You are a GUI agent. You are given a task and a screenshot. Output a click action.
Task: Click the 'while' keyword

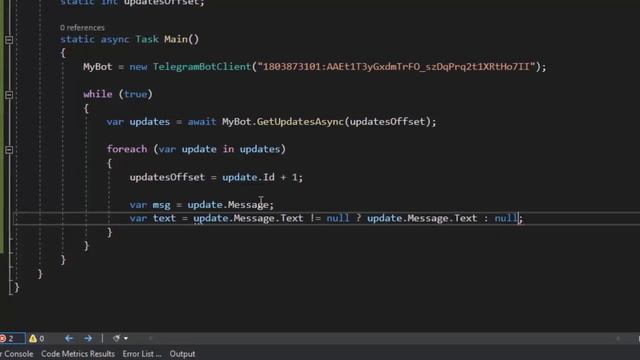[x=98, y=94]
